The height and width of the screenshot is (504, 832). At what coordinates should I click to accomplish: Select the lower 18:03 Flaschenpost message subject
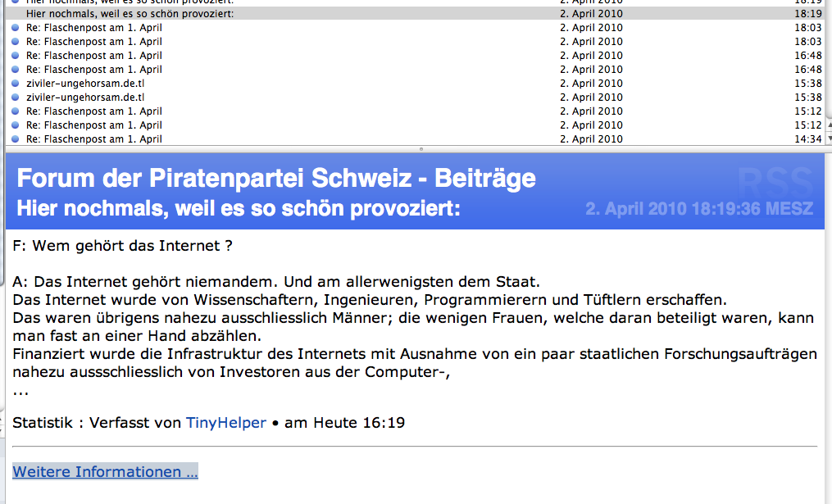(93, 42)
